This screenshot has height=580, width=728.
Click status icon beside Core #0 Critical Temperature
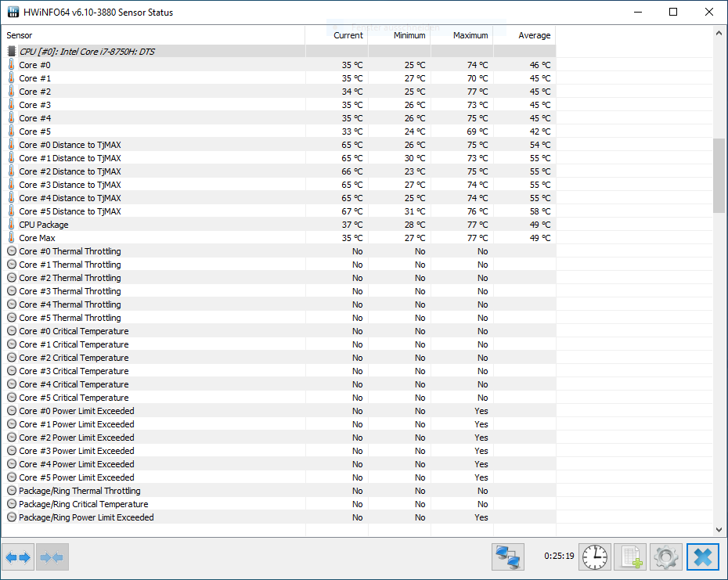(12, 331)
